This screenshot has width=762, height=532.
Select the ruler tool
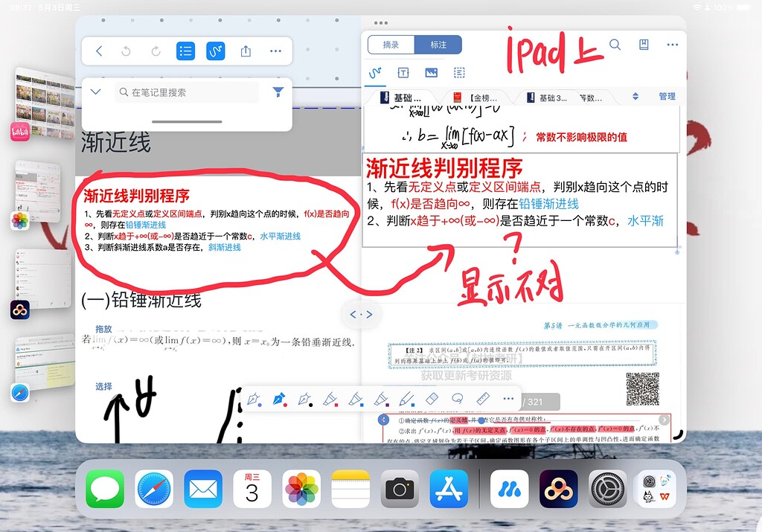pyautogui.click(x=481, y=399)
